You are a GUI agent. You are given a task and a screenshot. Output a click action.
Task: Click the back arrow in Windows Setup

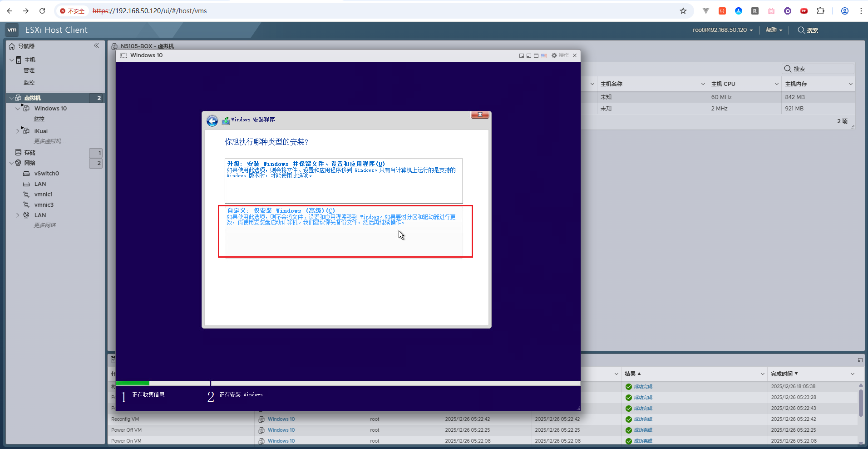(212, 121)
